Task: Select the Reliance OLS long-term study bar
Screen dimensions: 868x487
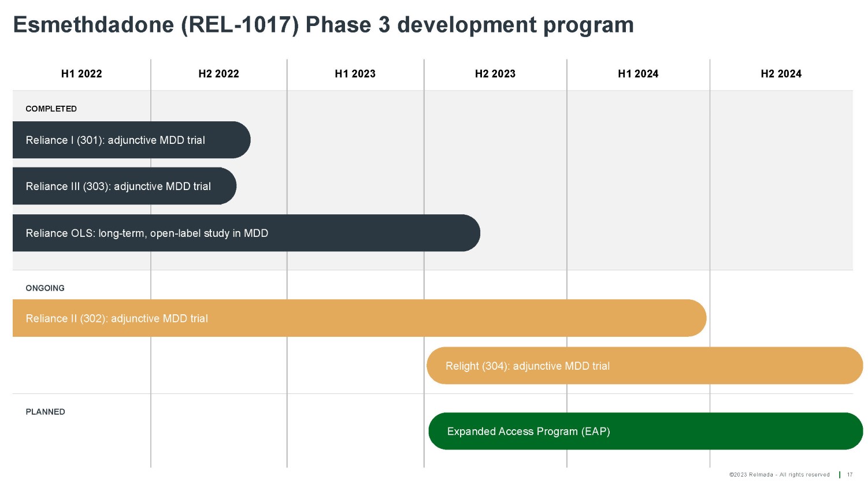Action: [x=246, y=233]
